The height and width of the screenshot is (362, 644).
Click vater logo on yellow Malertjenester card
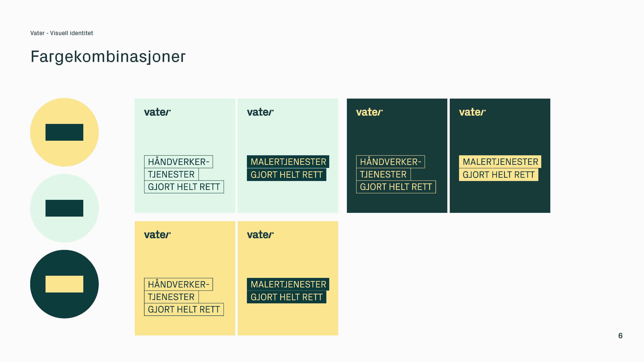pyautogui.click(x=260, y=235)
